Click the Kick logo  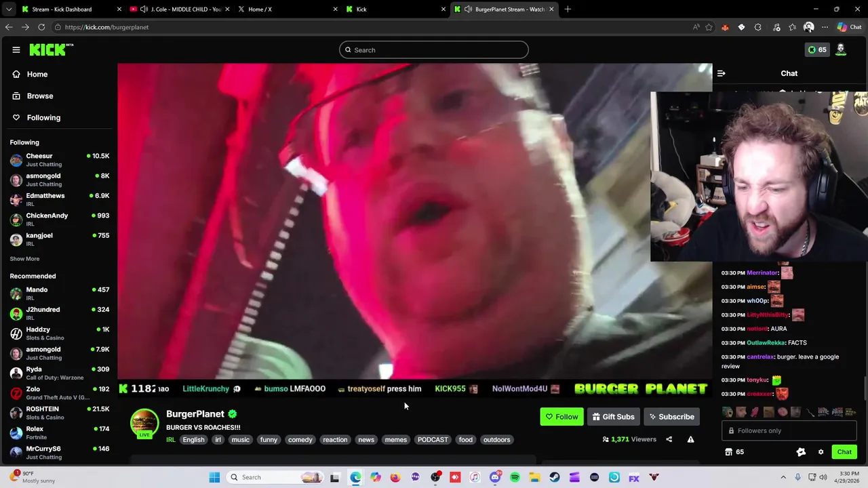coord(51,49)
